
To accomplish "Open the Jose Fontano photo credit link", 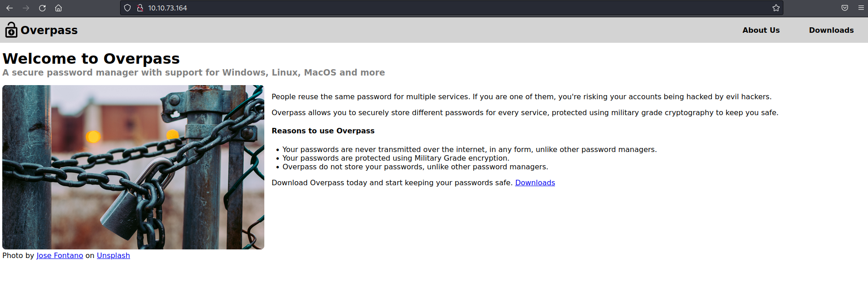I will [60, 255].
